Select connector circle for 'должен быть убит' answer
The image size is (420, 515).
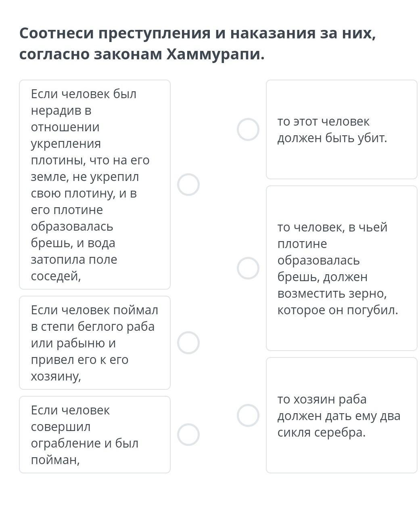pos(248,129)
